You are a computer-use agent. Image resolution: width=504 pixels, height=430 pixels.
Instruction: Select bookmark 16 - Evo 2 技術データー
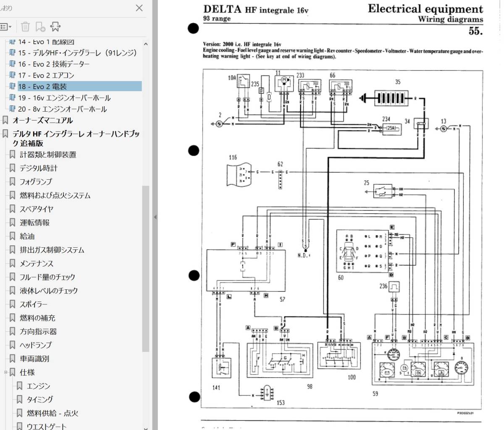pos(54,64)
